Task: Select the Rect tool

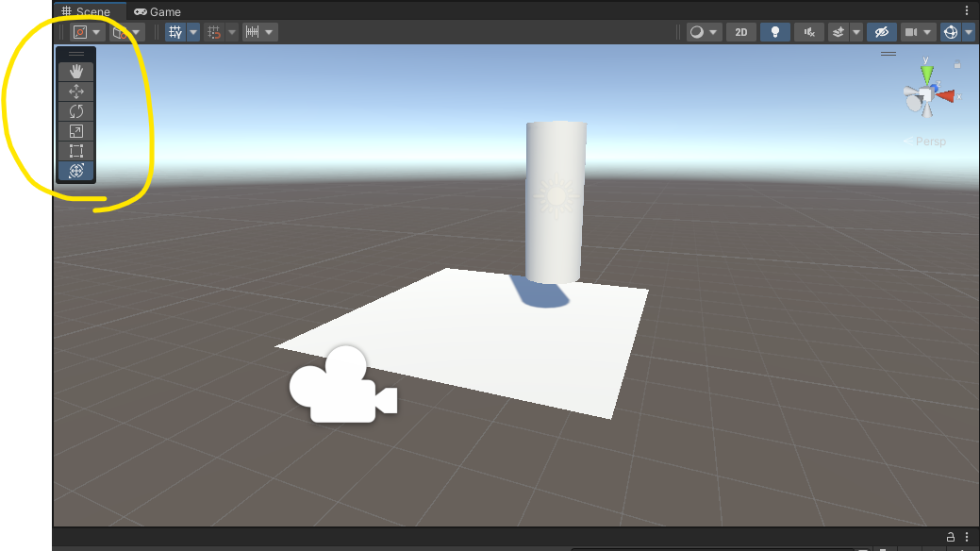Action: point(76,151)
